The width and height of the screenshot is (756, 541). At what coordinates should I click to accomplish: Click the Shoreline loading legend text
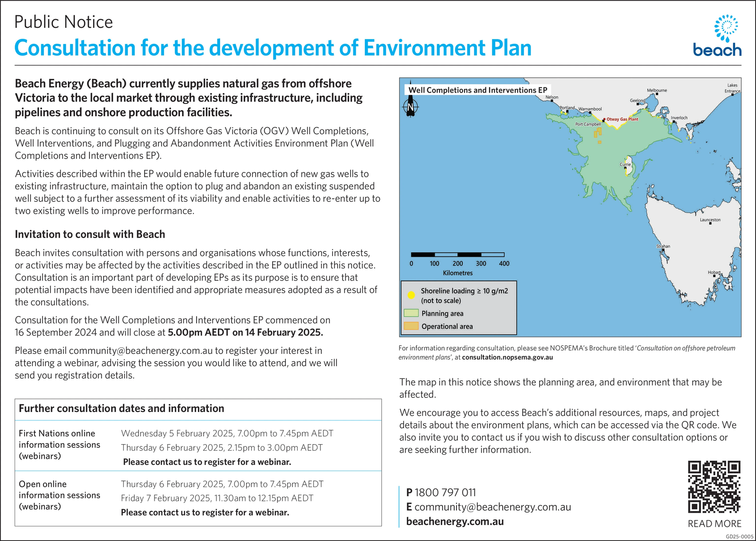pyautogui.click(x=464, y=296)
